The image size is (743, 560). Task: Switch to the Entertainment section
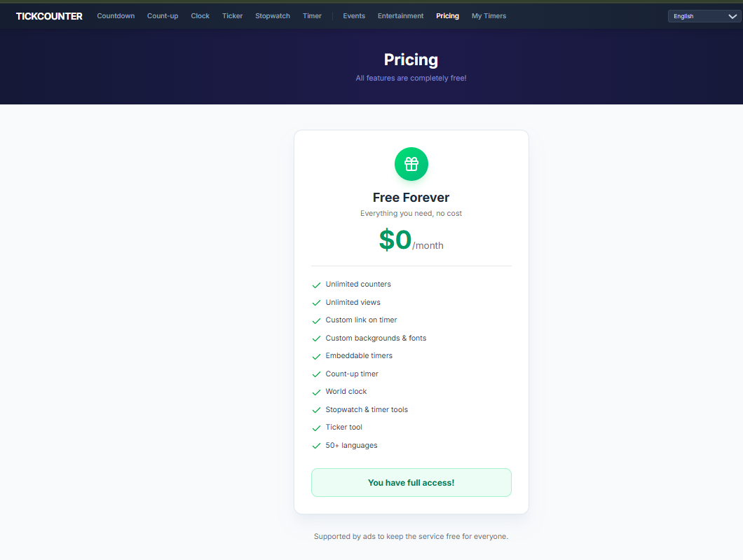coord(400,15)
